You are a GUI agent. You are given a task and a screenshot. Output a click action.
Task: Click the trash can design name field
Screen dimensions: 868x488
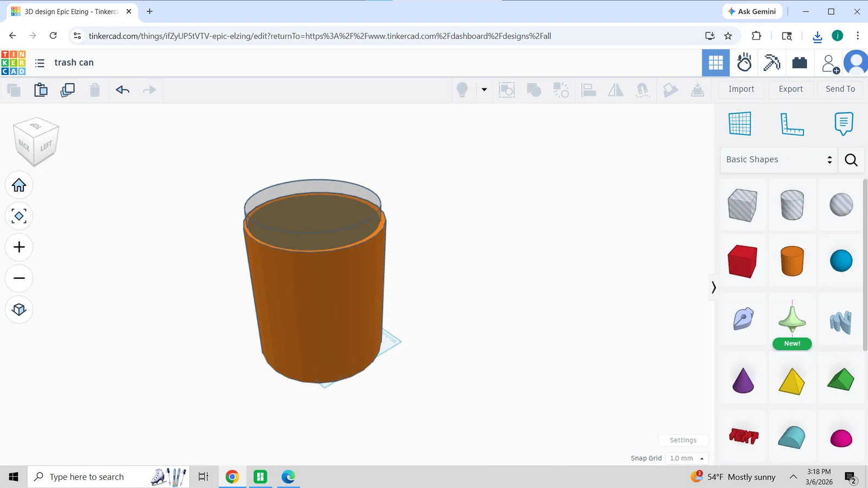click(x=74, y=62)
